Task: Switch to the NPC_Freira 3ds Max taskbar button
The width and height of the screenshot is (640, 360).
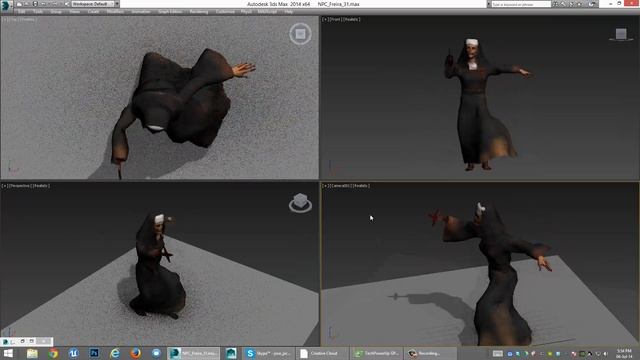Action: [193, 353]
